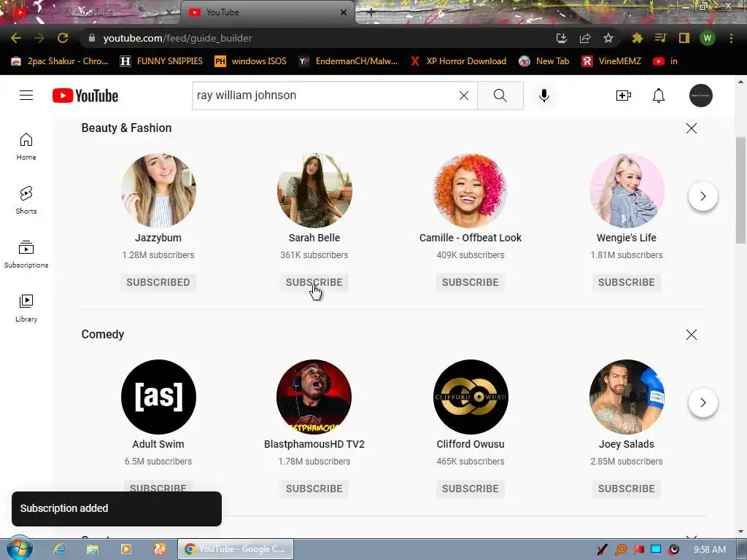
Task: Subscribe to Wengie's Life
Action: pyautogui.click(x=627, y=282)
